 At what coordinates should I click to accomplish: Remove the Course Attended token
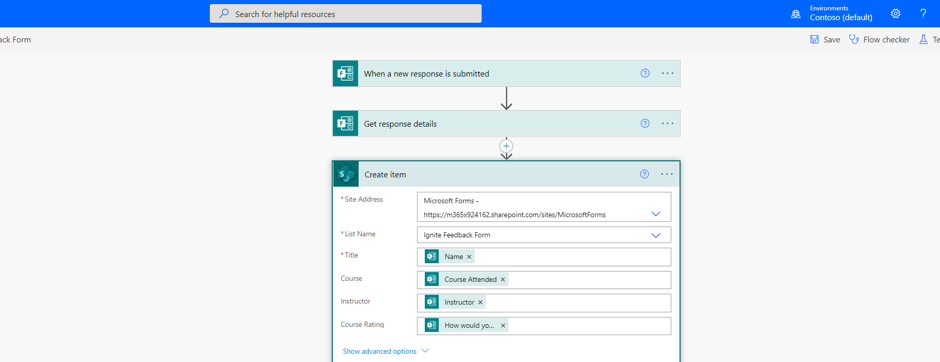[503, 279]
